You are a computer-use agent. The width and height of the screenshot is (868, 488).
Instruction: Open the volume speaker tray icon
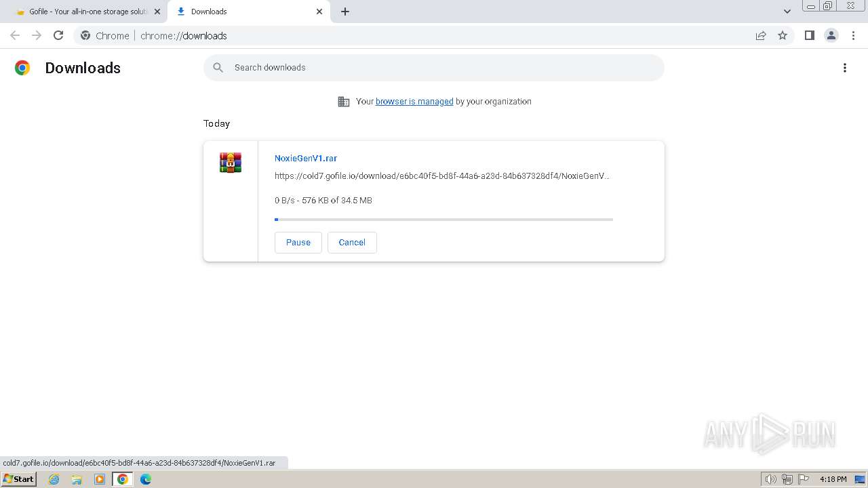click(771, 479)
